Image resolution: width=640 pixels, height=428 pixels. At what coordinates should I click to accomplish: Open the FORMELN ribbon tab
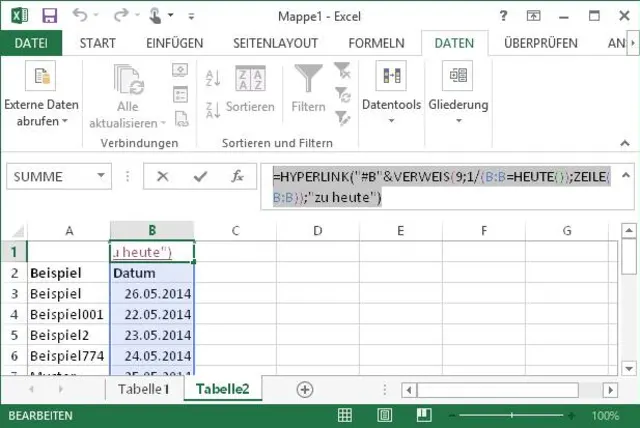[376, 43]
